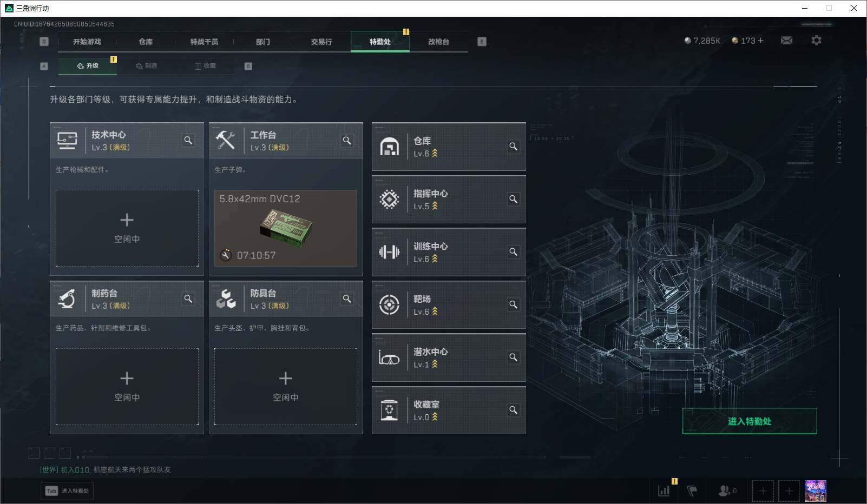Screen dimensions: 867x504
Task: Click plus next to 173 currency
Action: (x=760, y=41)
